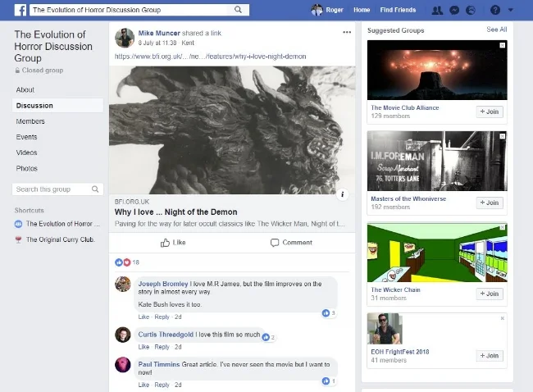Screen dimensions: 533x392
Task: Like the post with thumbs-up button
Action: [173, 243]
